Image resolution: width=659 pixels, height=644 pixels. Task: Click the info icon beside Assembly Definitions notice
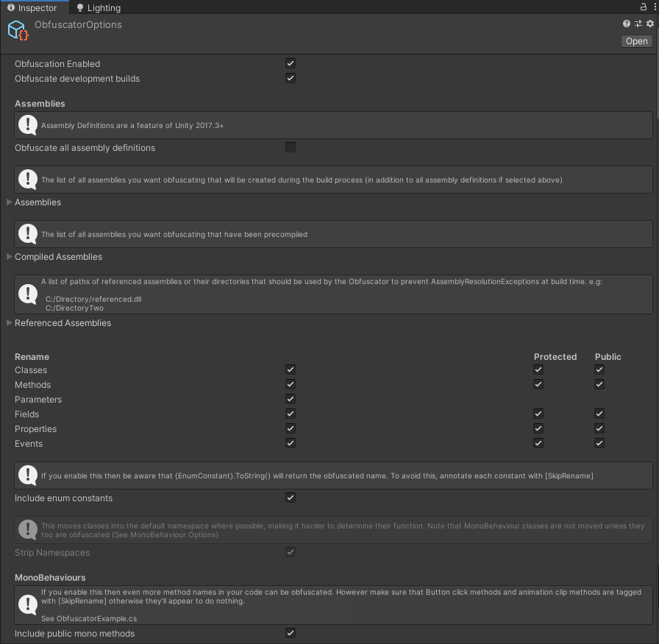point(27,124)
